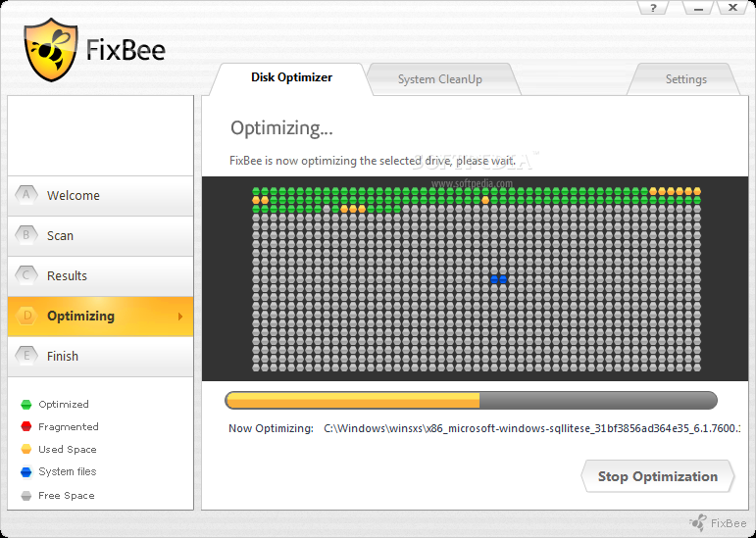Click the Optimizing... heading
Image resolution: width=756 pixels, height=538 pixels.
pos(281,128)
